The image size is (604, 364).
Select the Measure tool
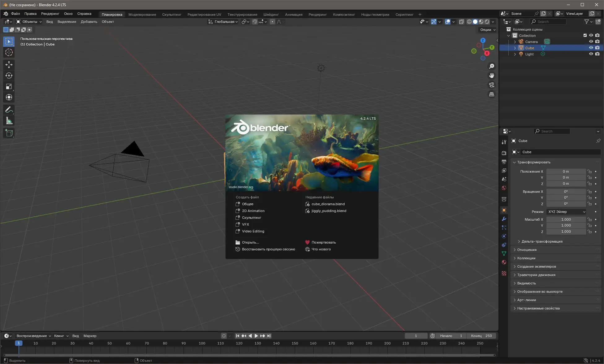click(x=9, y=121)
